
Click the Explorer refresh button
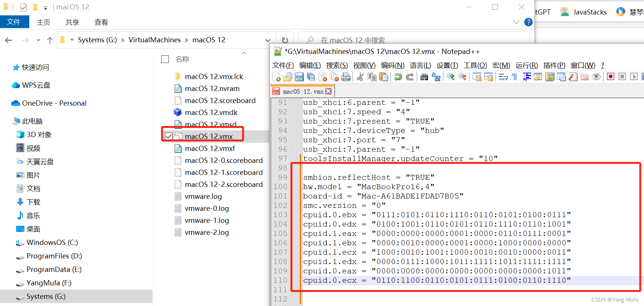coord(285,40)
